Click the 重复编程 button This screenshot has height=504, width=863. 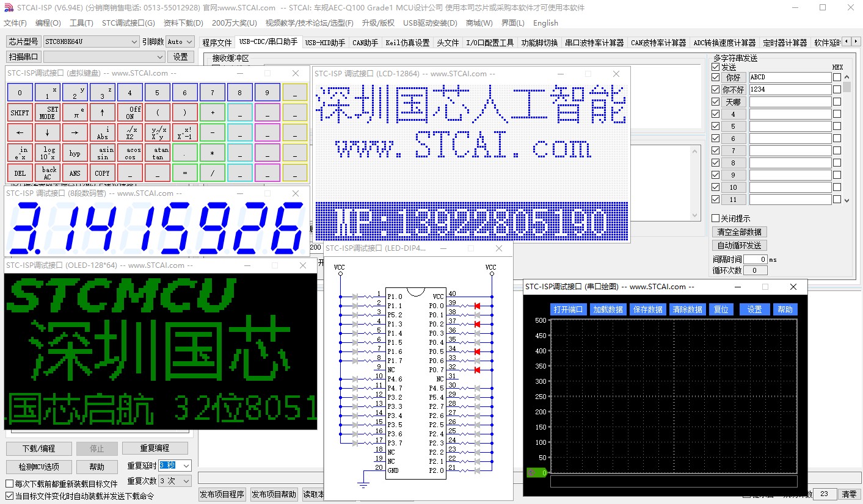click(x=155, y=448)
